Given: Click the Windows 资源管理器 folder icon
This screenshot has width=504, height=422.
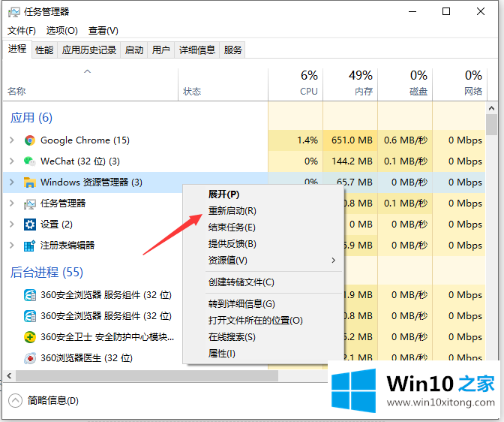Looking at the screenshot, I should 29,182.
